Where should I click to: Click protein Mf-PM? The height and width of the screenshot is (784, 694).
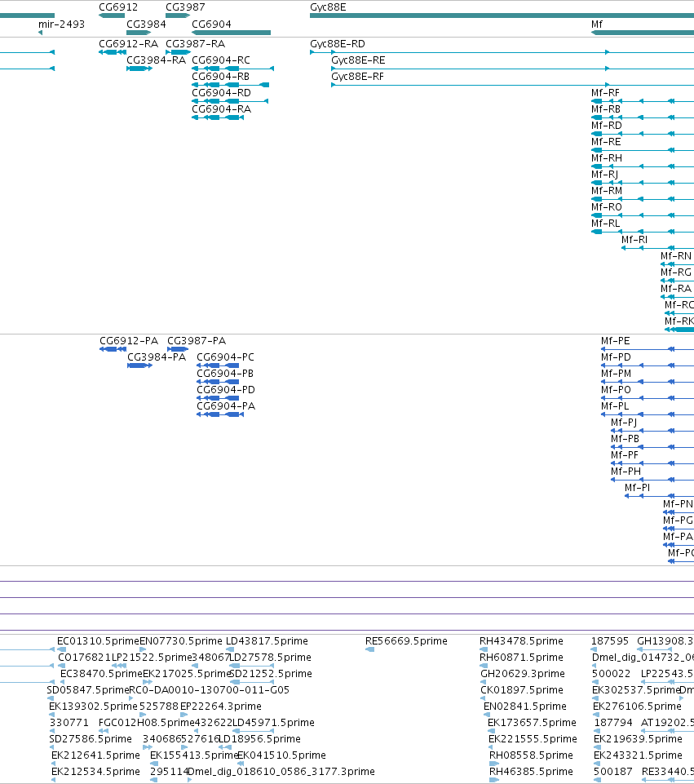[x=616, y=374]
